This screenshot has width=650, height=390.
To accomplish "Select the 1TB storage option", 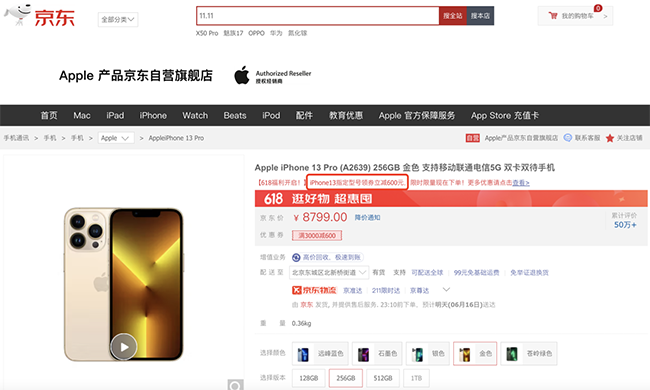I will pyautogui.click(x=416, y=378).
